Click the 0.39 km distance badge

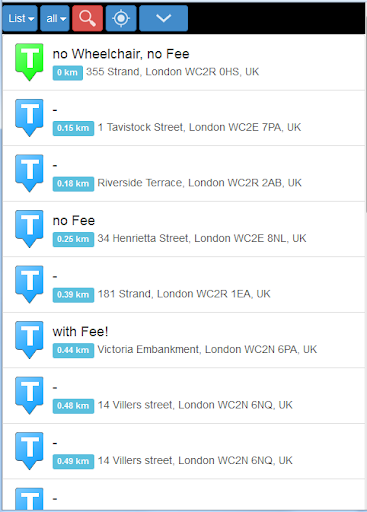73,295
